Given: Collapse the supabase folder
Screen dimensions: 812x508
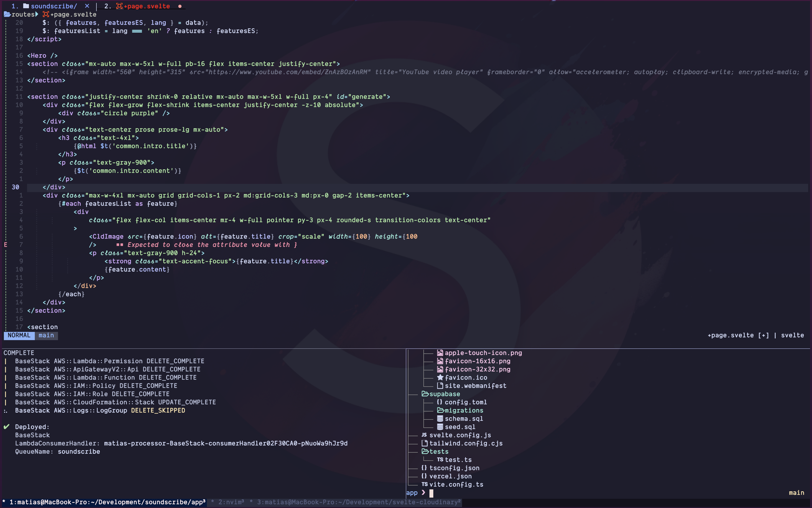Looking at the screenshot, I should 441,394.
